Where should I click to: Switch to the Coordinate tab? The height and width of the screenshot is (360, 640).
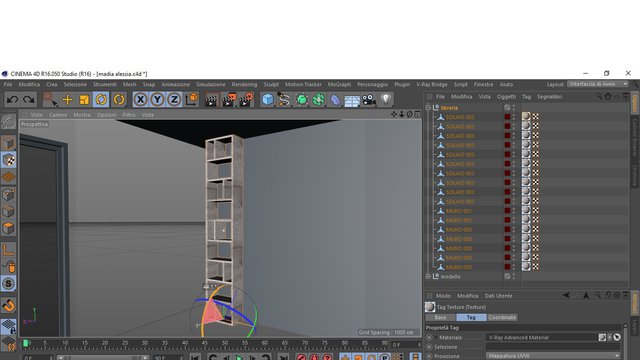tap(502, 317)
